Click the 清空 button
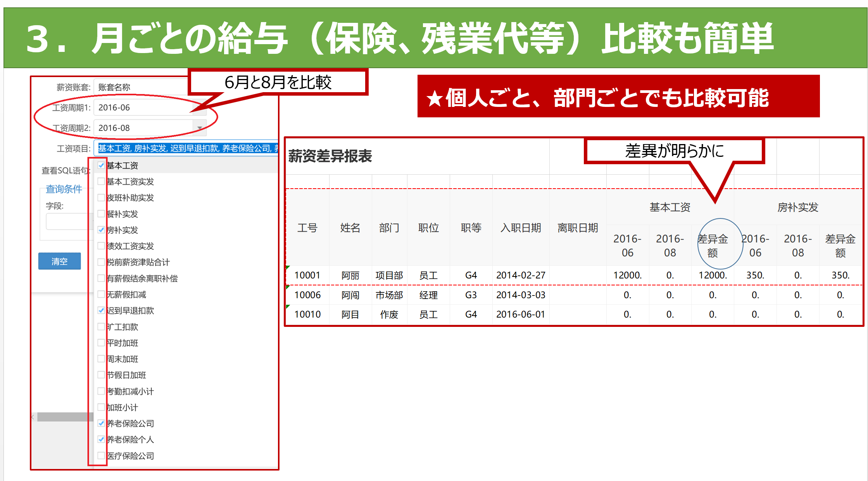Screen dimensions: 868x481 59,261
